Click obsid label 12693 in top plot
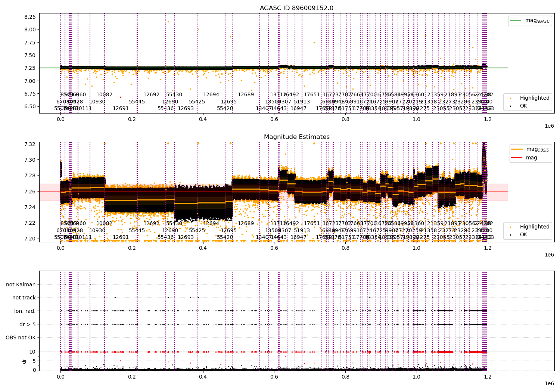This screenshot has width=560, height=392. [186, 109]
